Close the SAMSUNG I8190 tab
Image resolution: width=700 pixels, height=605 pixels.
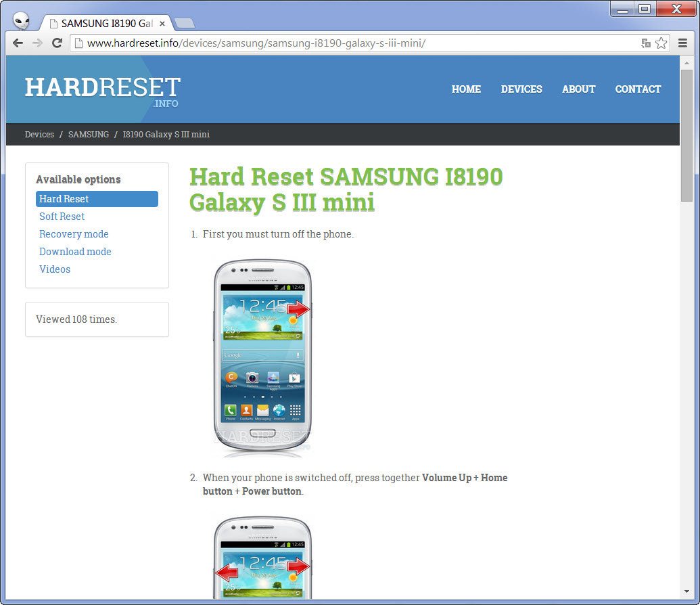162,24
